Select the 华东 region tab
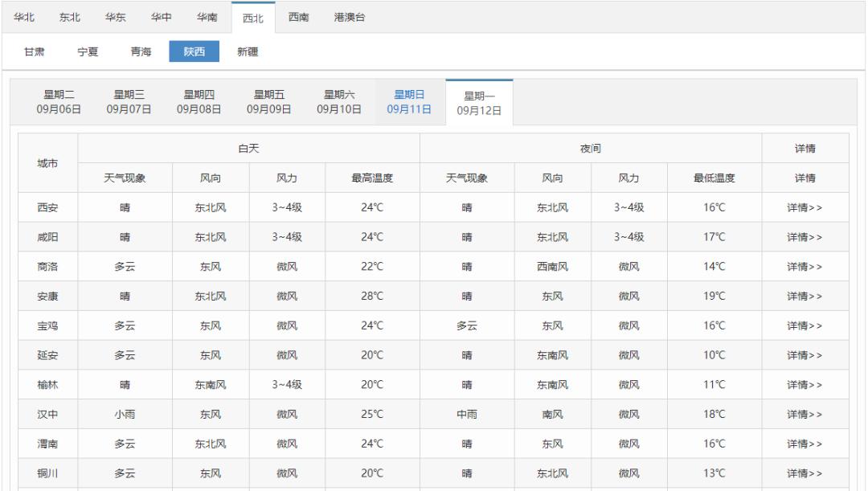The width and height of the screenshot is (868, 491). [x=116, y=18]
